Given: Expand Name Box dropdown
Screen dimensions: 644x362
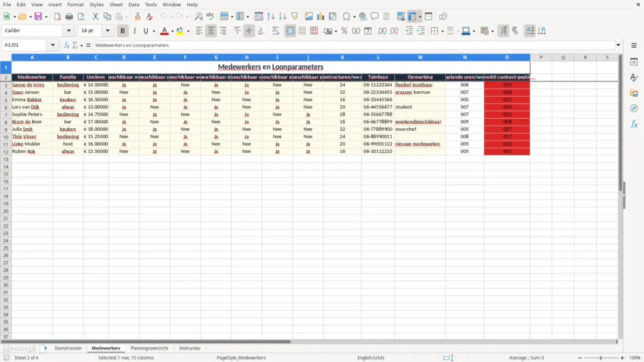Looking at the screenshot, I should (53, 45).
